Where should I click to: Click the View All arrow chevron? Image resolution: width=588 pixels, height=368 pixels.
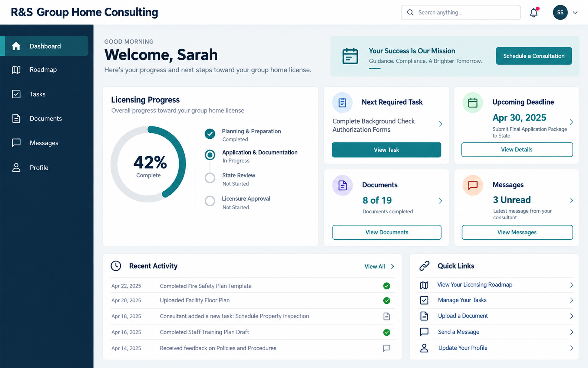[x=393, y=266]
